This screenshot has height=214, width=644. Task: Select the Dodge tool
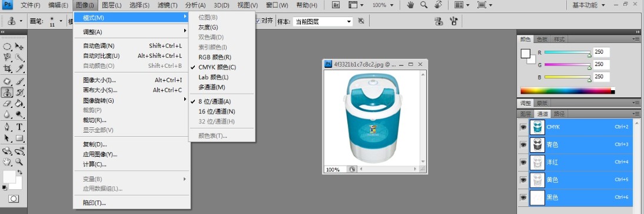[19, 114]
